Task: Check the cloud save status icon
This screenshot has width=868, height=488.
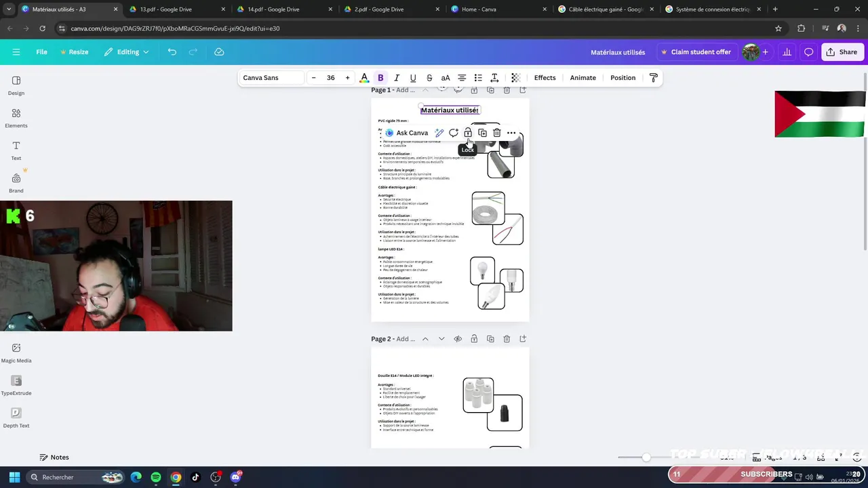Action: (219, 52)
